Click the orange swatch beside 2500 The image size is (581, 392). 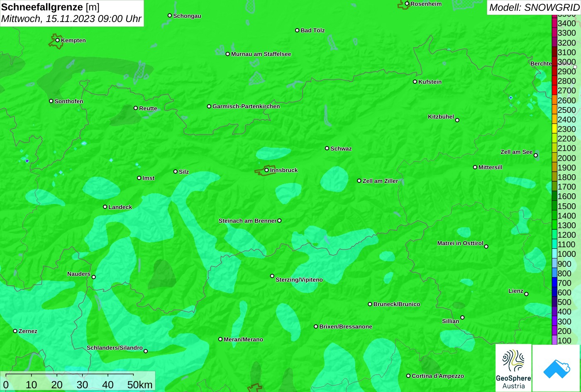[554, 110]
